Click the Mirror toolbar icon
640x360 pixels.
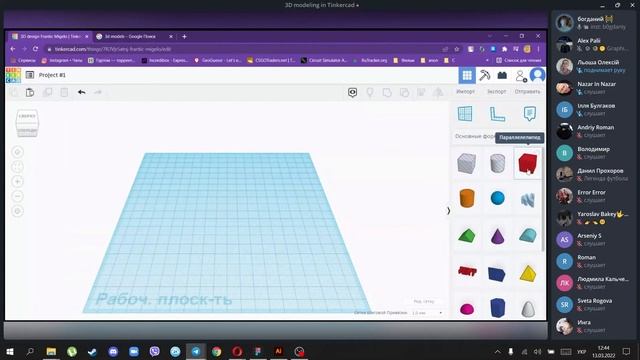pyautogui.click(x=438, y=92)
